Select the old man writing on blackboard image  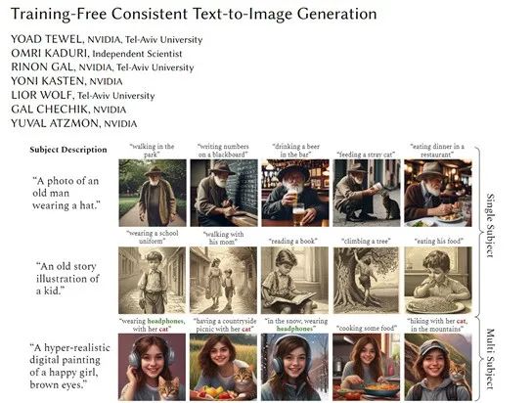(224, 193)
